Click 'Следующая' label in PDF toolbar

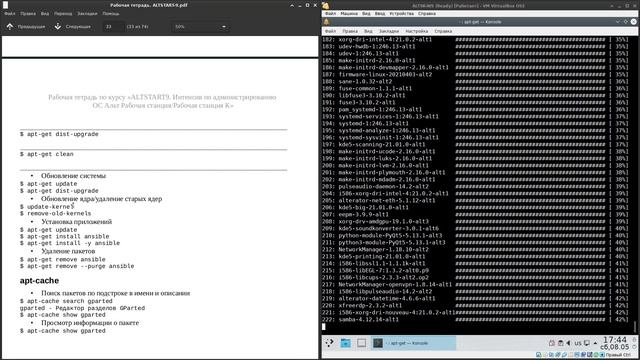(x=78, y=27)
